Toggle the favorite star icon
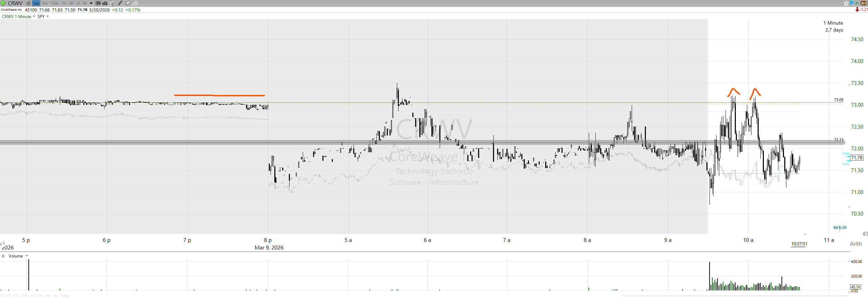This screenshot has width=868, height=298. [x=846, y=3]
